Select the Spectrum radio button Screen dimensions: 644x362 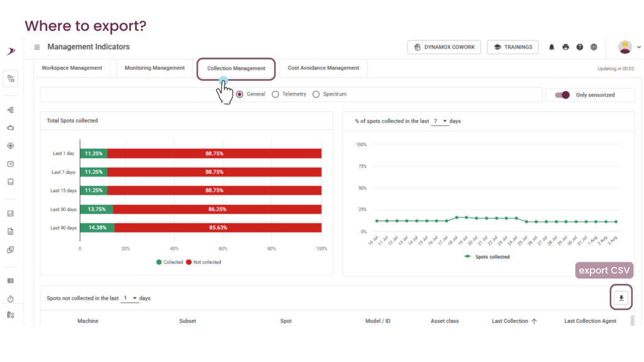click(316, 94)
